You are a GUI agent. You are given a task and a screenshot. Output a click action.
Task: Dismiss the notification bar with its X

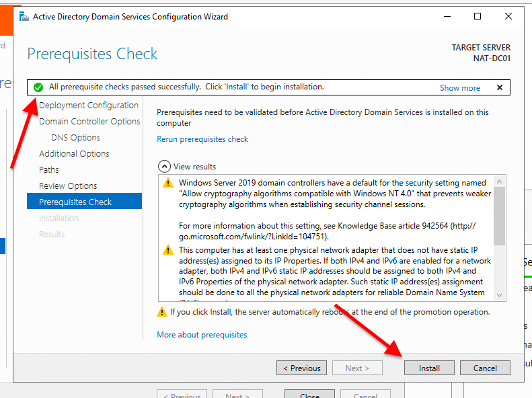pyautogui.click(x=500, y=87)
